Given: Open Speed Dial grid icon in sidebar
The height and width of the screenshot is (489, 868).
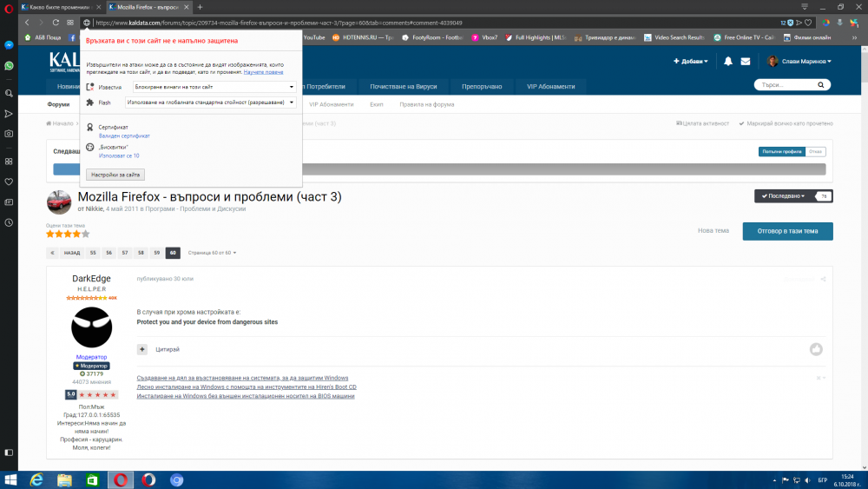Looking at the screenshot, I should pyautogui.click(x=9, y=162).
